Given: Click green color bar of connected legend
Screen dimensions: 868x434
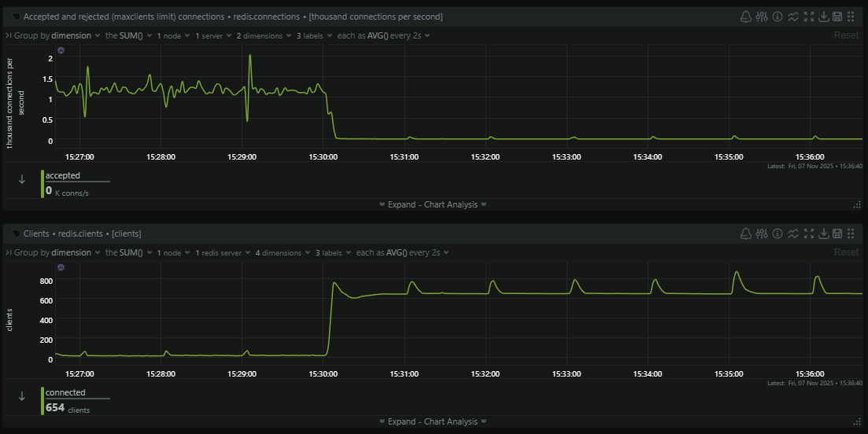Looking at the screenshot, I should click(x=42, y=401).
